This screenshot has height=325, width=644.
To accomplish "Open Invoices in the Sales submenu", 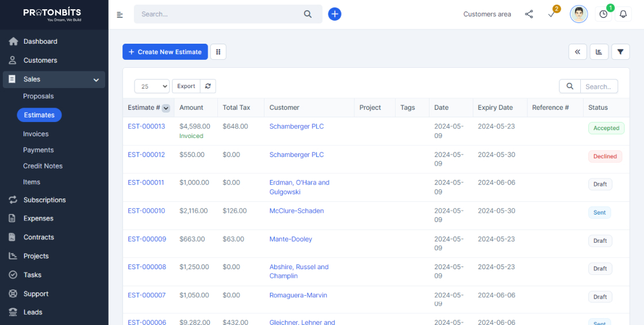I will click(36, 134).
